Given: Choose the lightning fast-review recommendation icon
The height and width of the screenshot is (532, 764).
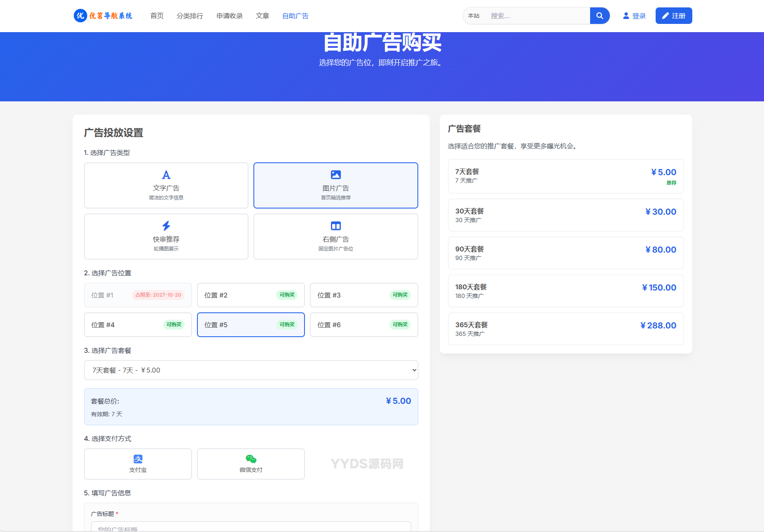Looking at the screenshot, I should coord(166,226).
